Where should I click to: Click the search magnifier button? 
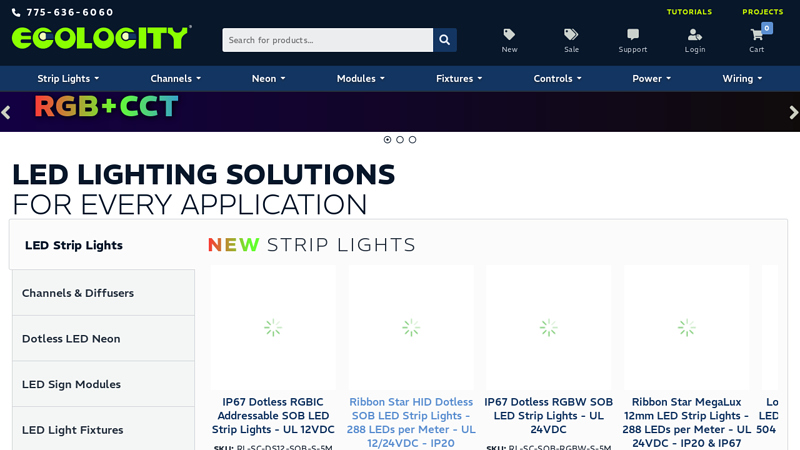pos(445,40)
